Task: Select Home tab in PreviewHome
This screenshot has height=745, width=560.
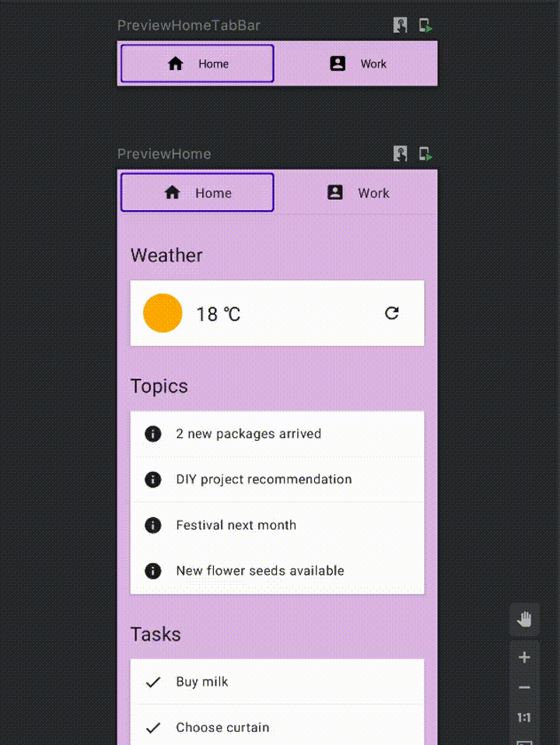Action: pyautogui.click(x=198, y=192)
